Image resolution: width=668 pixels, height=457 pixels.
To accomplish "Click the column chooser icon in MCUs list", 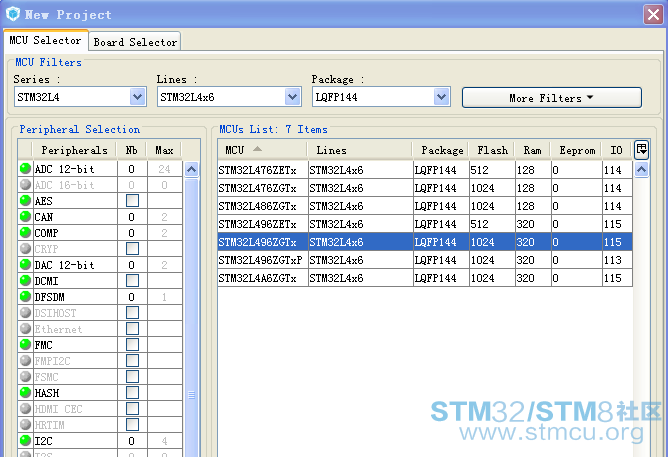I will [642, 149].
